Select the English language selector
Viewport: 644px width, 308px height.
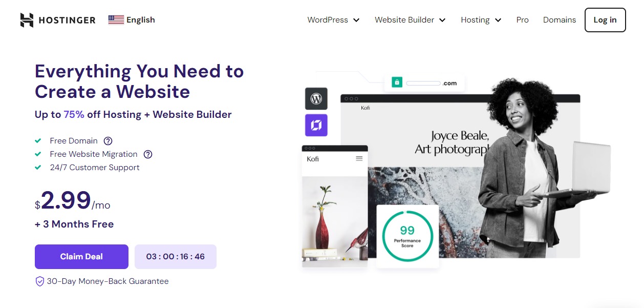[x=132, y=20]
